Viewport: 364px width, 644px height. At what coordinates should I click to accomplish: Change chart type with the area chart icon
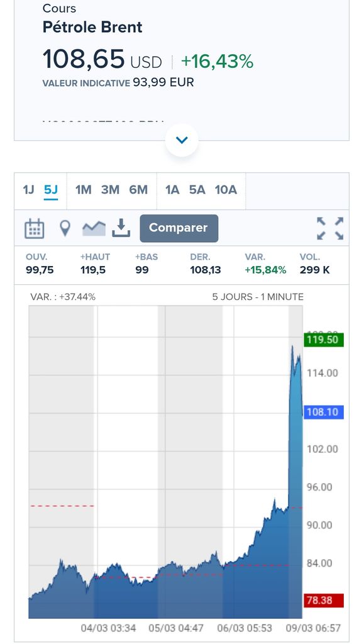(94, 228)
